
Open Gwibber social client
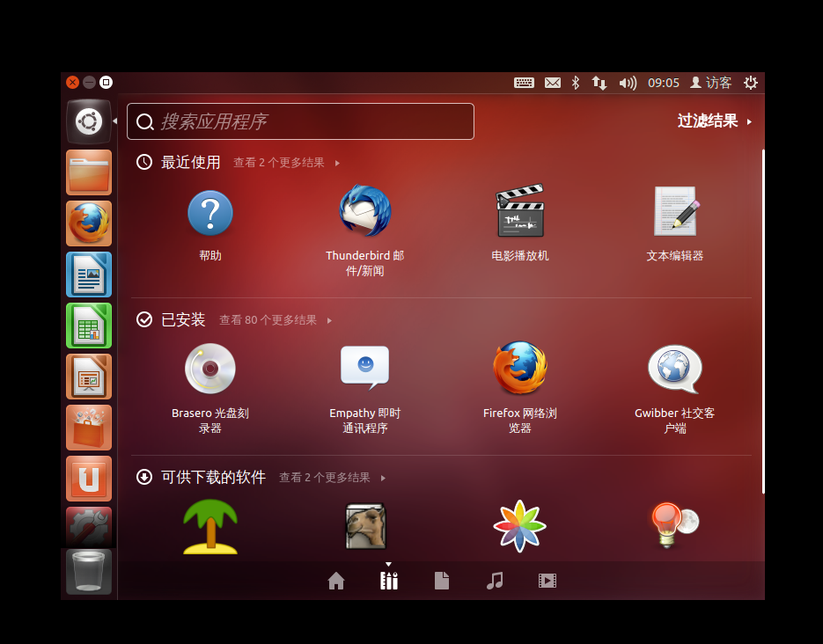675,370
